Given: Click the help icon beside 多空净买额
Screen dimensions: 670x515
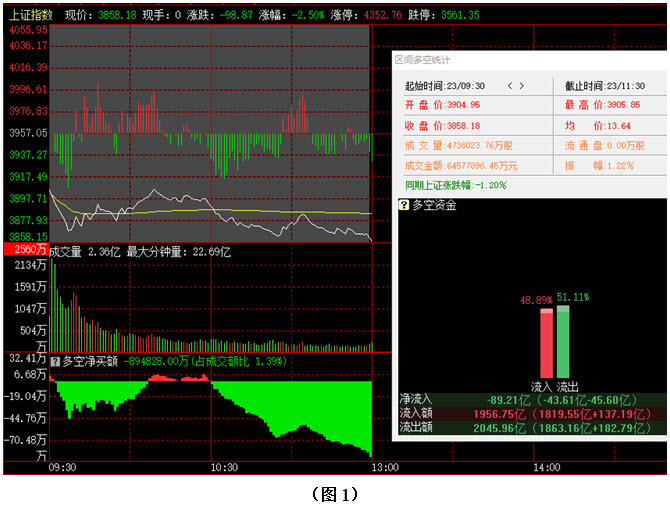Looking at the screenshot, I should click(56, 360).
